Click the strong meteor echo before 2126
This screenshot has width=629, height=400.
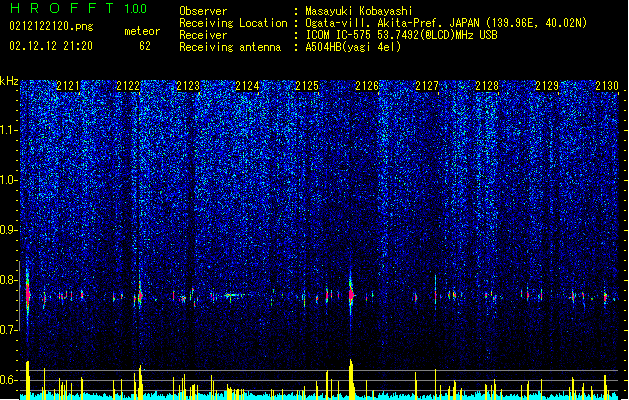351,294
